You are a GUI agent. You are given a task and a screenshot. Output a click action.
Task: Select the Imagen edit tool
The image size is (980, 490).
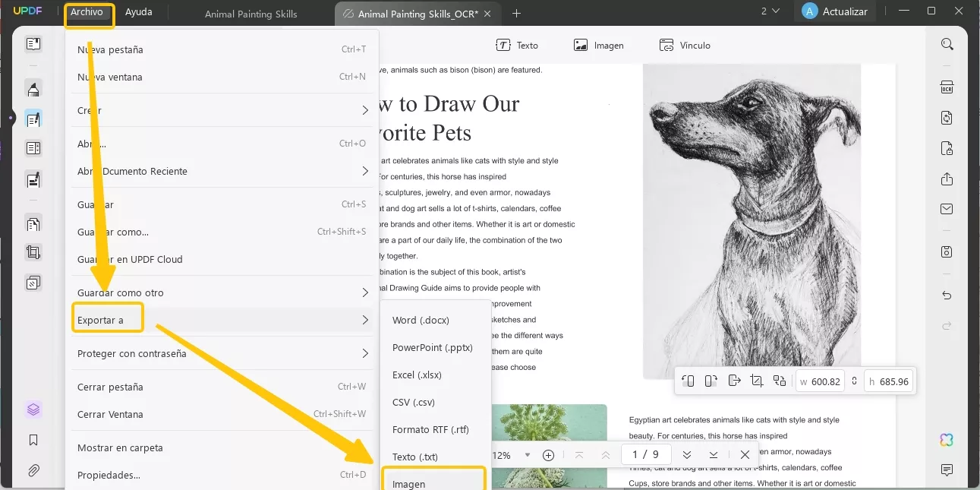(599, 45)
